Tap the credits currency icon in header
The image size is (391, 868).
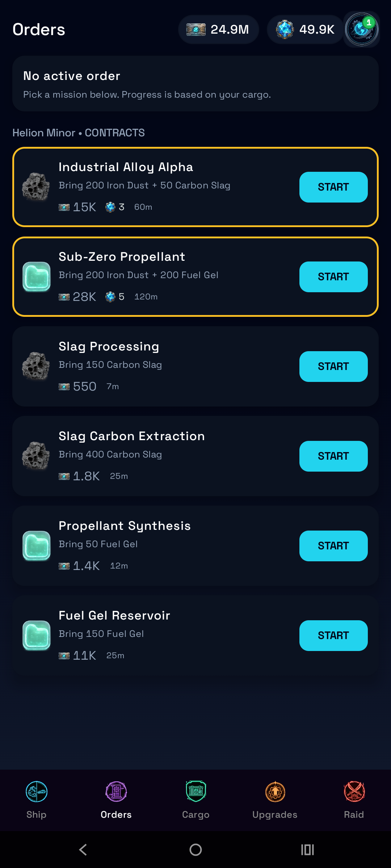click(196, 29)
